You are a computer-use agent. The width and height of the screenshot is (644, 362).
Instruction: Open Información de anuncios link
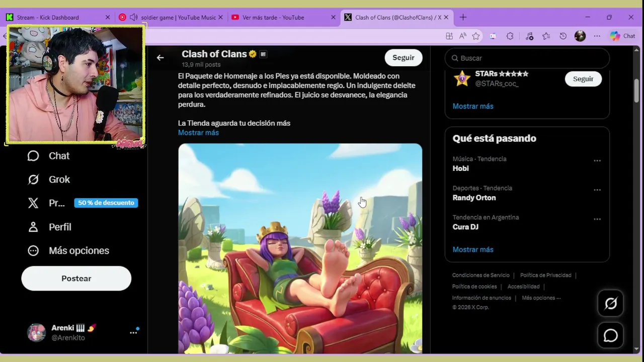pyautogui.click(x=481, y=298)
